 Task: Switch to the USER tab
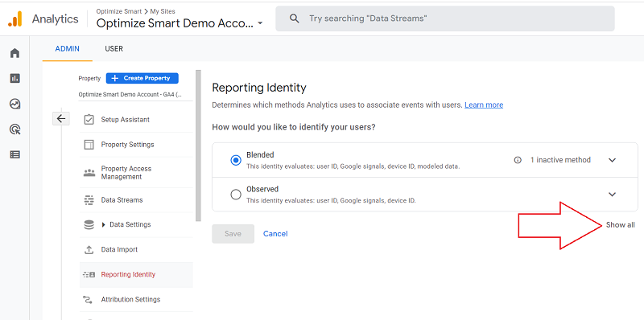tap(114, 49)
